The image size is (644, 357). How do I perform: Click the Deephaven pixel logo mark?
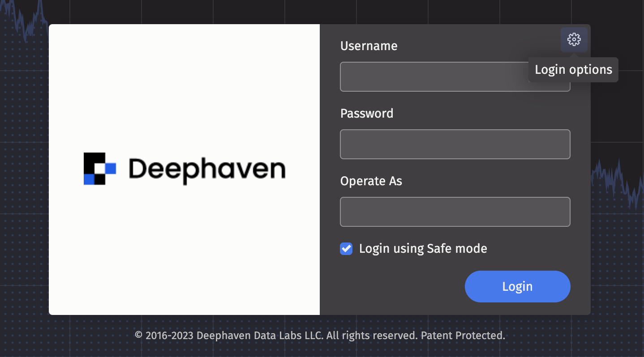click(x=99, y=169)
